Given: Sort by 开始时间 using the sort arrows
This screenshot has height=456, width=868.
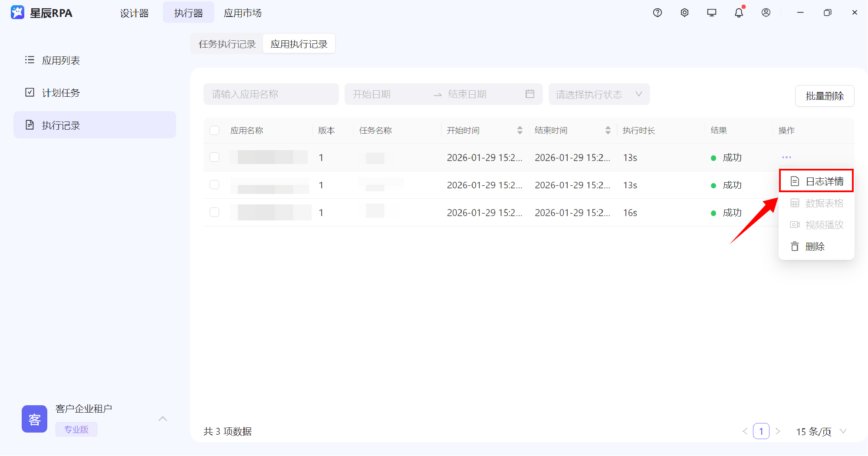Looking at the screenshot, I should pos(520,130).
